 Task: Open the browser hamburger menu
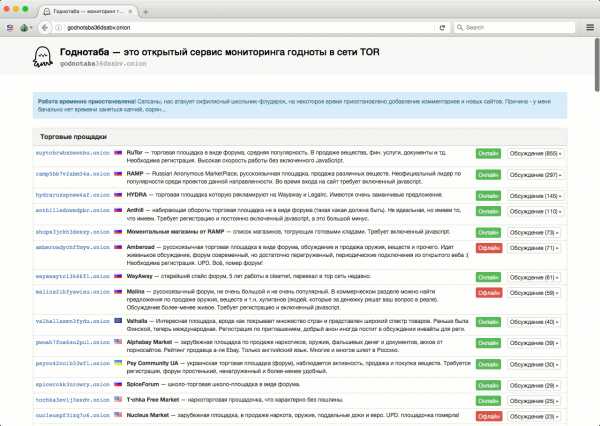coord(587,27)
